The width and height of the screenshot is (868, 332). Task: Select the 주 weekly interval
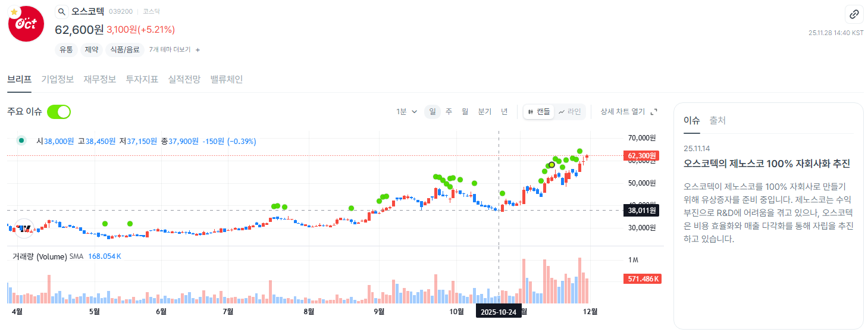(x=449, y=111)
